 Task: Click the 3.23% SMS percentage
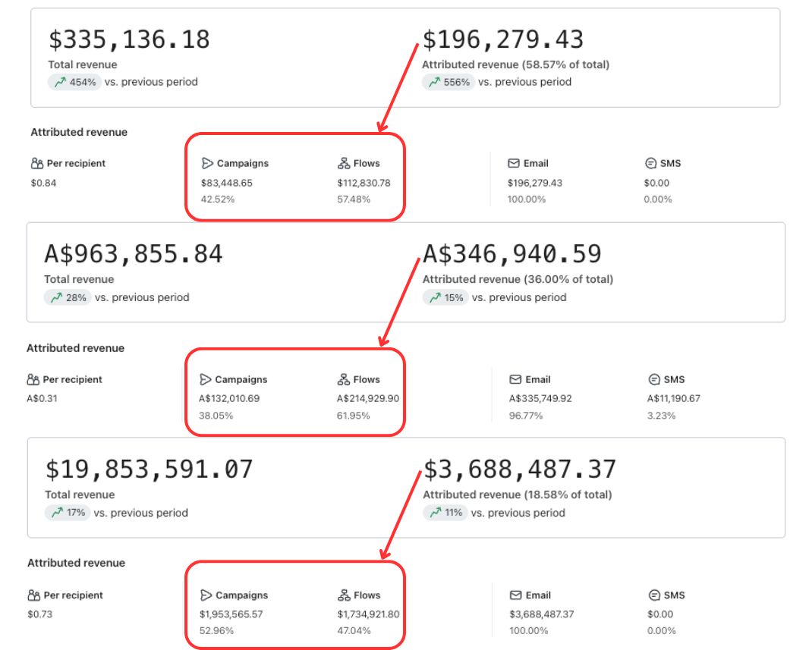[661, 416]
